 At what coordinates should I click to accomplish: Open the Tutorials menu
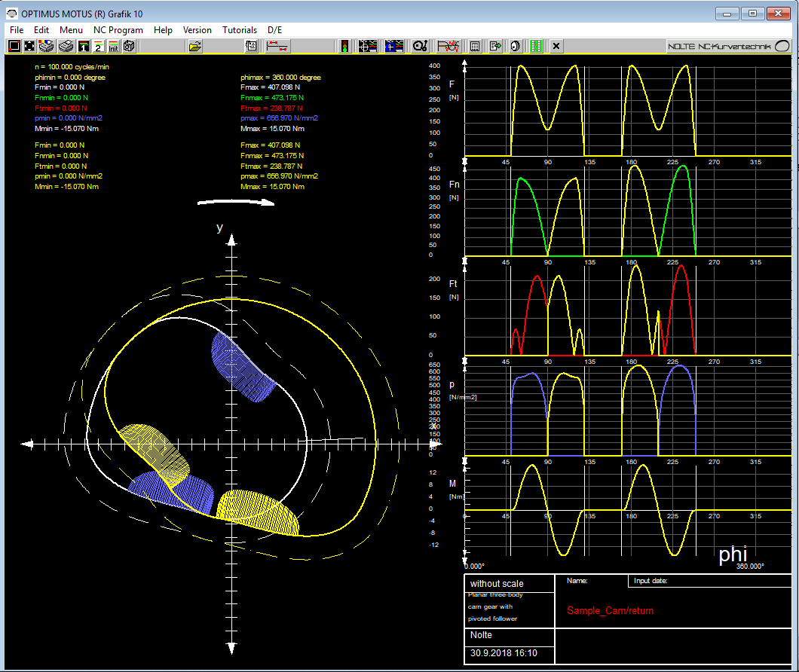pyautogui.click(x=240, y=29)
